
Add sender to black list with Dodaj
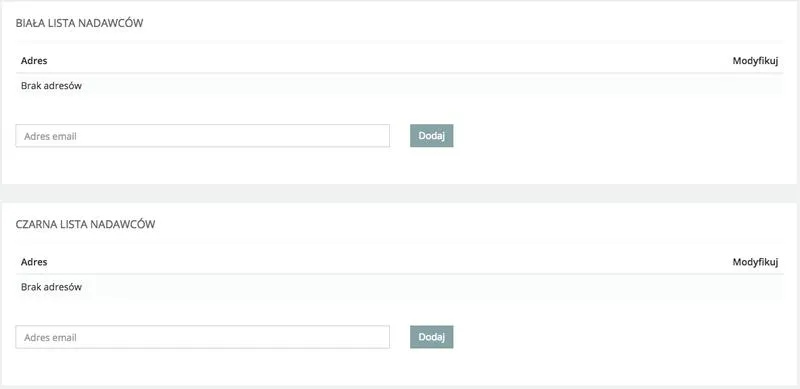(x=432, y=337)
